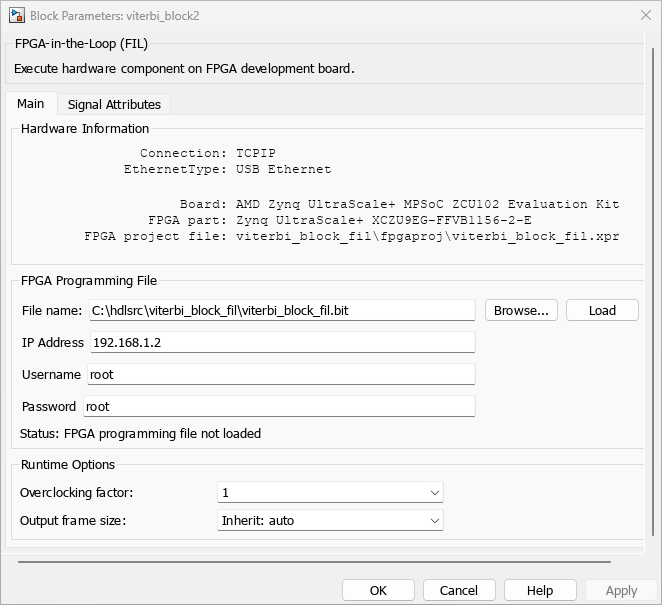The width and height of the screenshot is (662, 605).
Task: Confirm settings with the OK button
Action: tap(378, 590)
